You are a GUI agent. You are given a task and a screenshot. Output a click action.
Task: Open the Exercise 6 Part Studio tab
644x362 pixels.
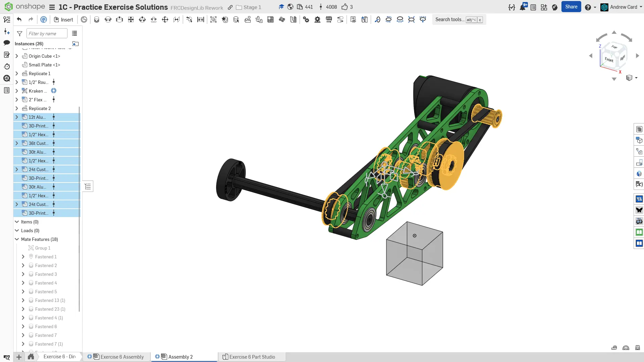point(252,357)
